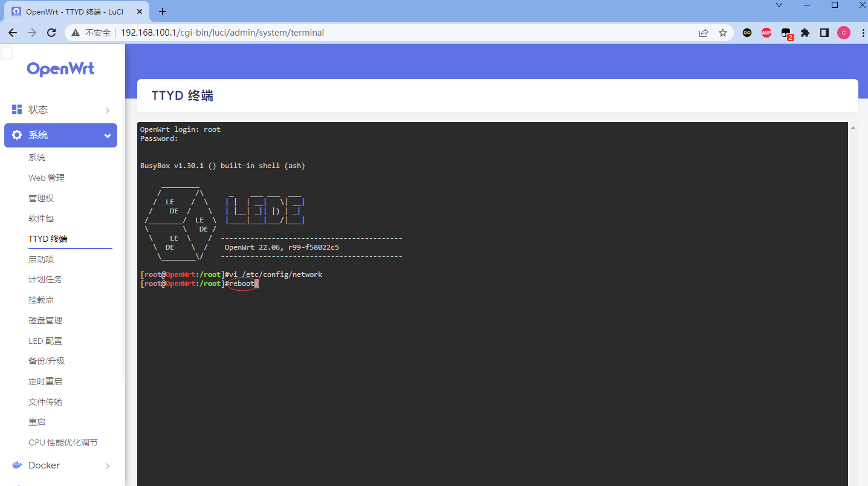
Task: Open 挂载点 page
Action: pyautogui.click(x=41, y=300)
